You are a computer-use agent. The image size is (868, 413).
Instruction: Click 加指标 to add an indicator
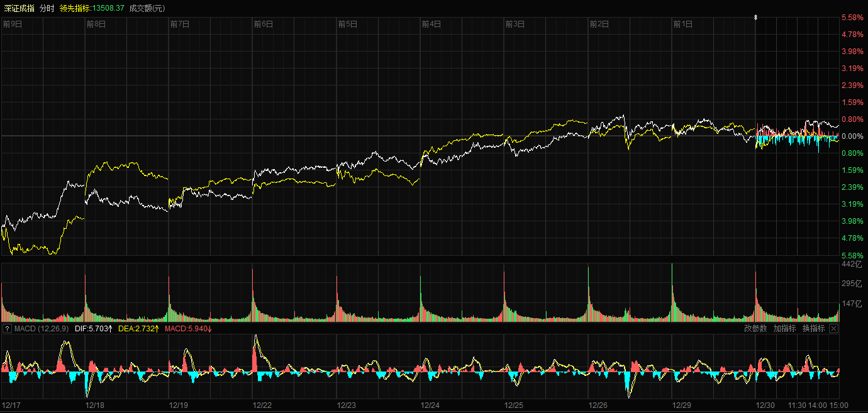[784, 328]
